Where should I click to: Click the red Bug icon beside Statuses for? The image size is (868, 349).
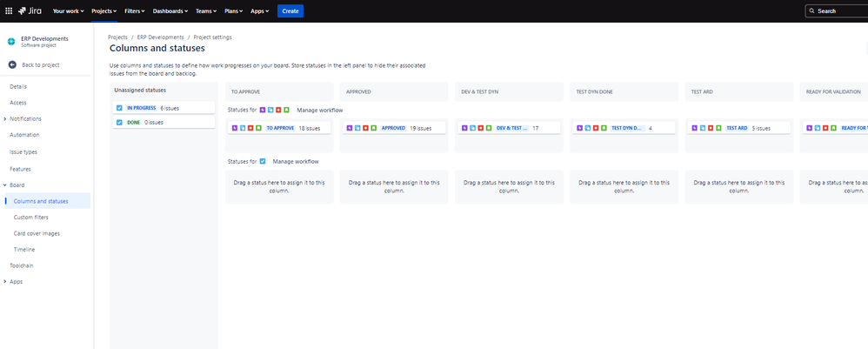pyautogui.click(x=278, y=111)
